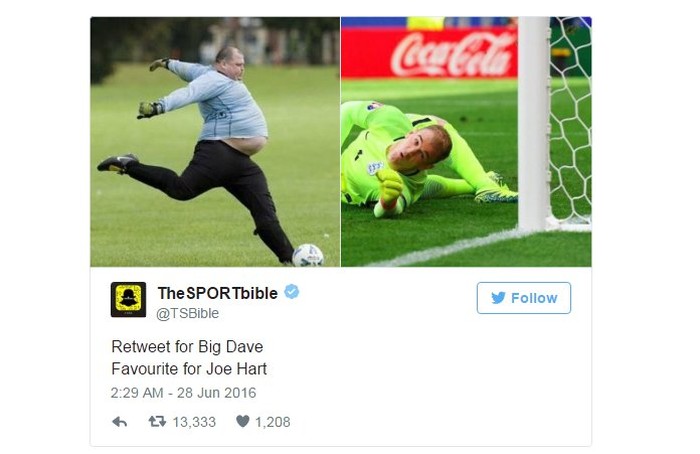Image resolution: width=700 pixels, height=454 pixels.
Task: Click the retweet arrows icon
Action: [157, 421]
